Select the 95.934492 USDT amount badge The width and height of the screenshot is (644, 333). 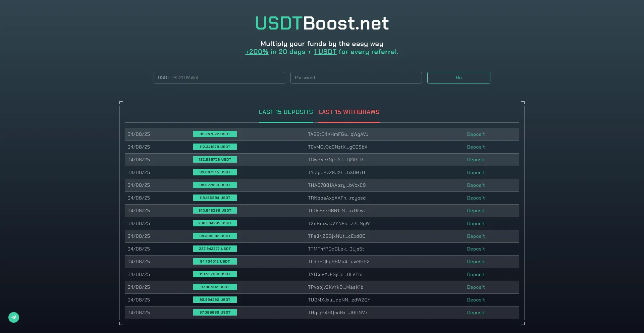[215, 300]
